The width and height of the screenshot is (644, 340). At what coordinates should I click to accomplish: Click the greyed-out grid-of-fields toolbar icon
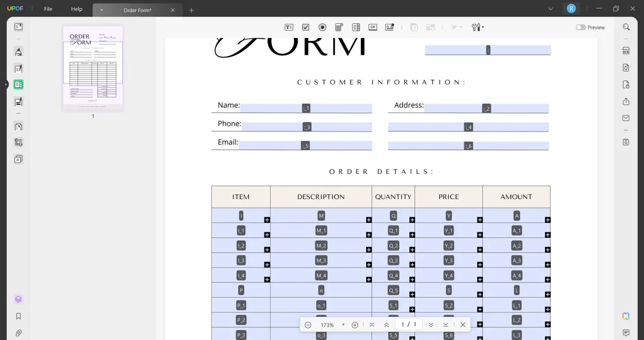coord(431,27)
